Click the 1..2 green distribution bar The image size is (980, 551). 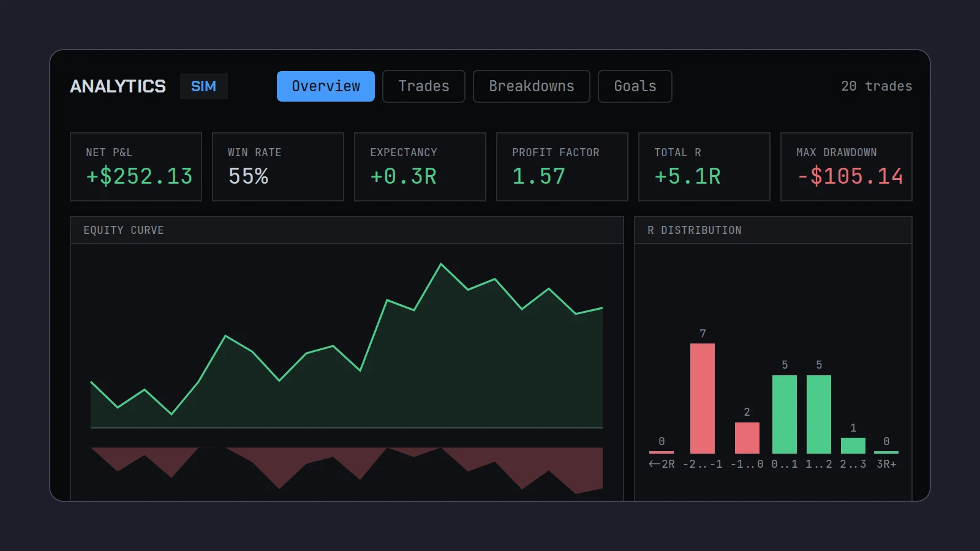[x=819, y=414]
